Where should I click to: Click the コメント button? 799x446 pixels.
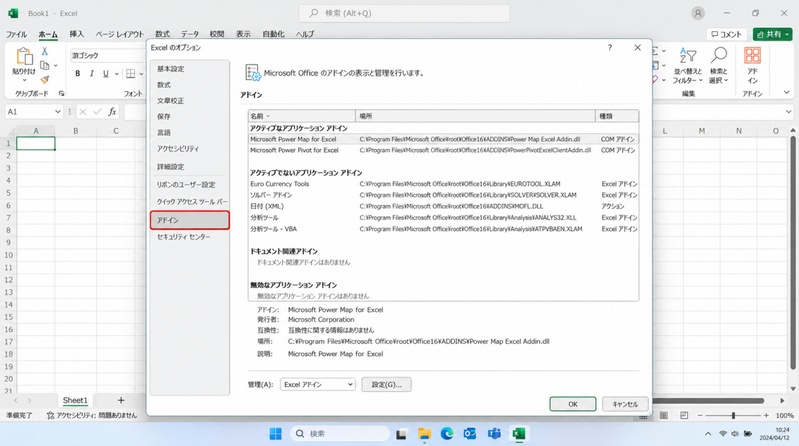click(727, 34)
